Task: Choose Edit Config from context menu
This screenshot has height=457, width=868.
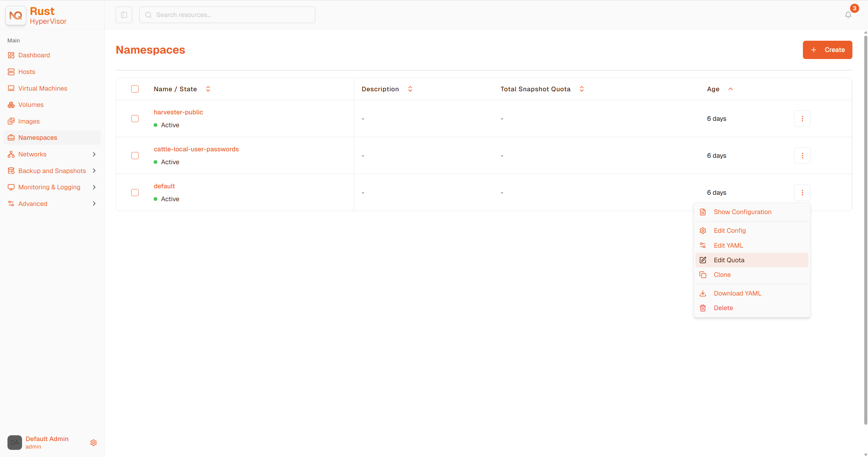Action: click(752, 231)
